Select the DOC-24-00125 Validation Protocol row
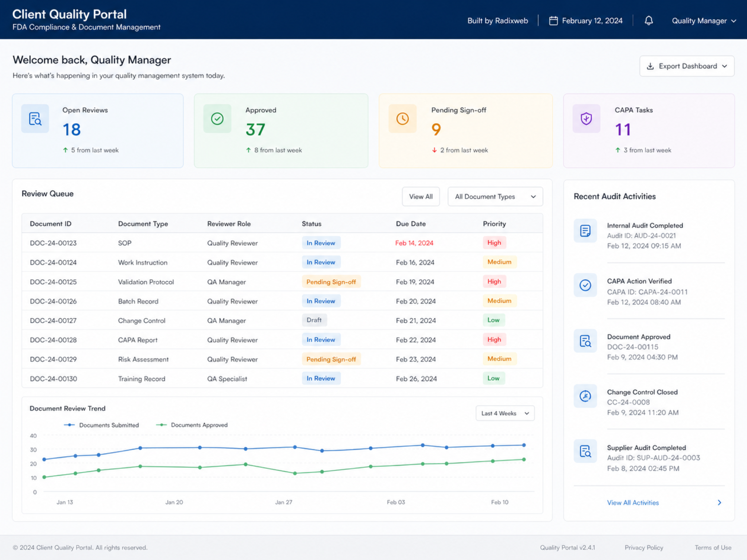 282,281
